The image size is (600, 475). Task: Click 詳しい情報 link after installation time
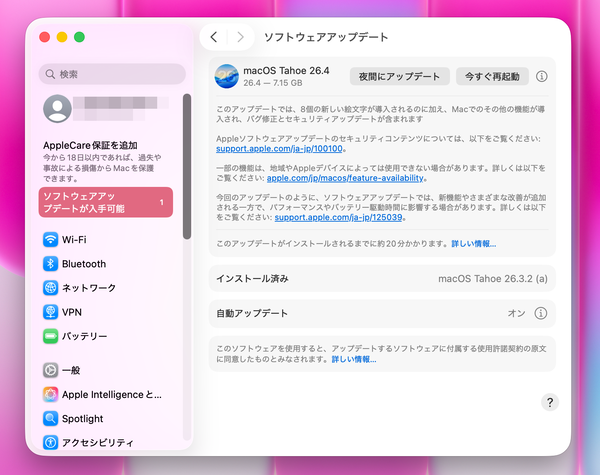[474, 244]
